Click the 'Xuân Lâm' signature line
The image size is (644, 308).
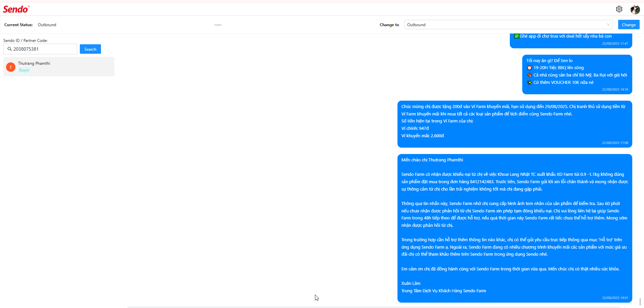tap(411, 284)
